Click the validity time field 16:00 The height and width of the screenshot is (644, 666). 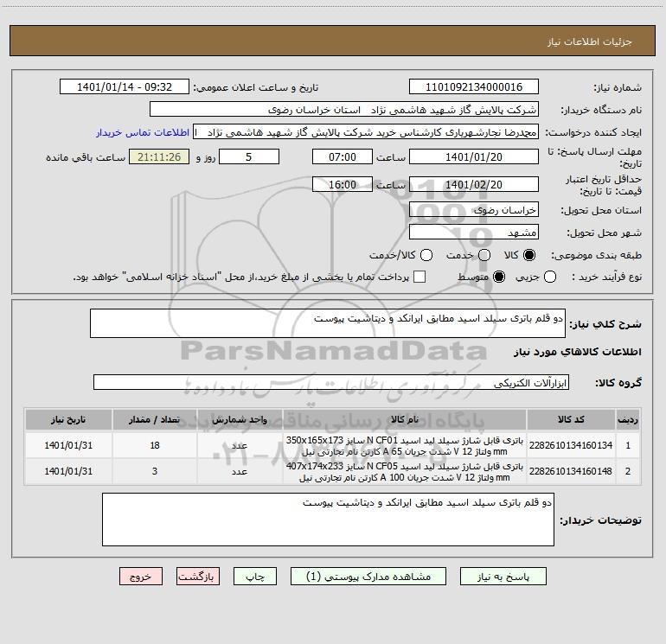(343, 184)
